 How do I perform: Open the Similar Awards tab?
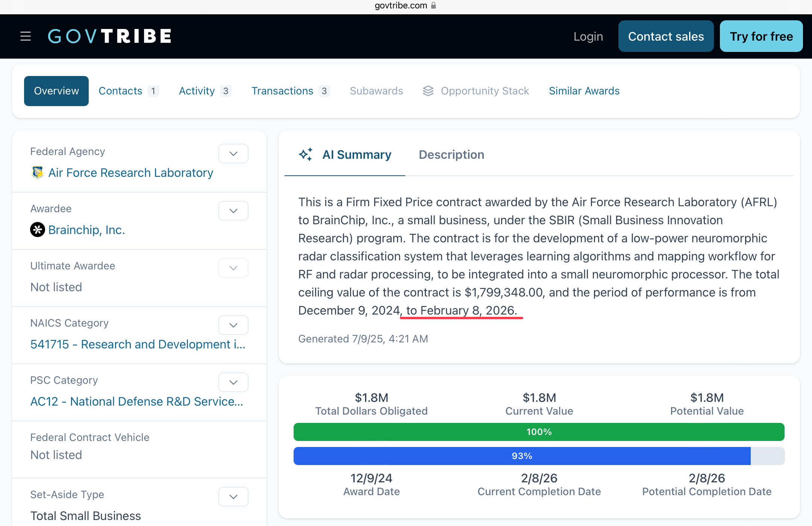coord(584,91)
